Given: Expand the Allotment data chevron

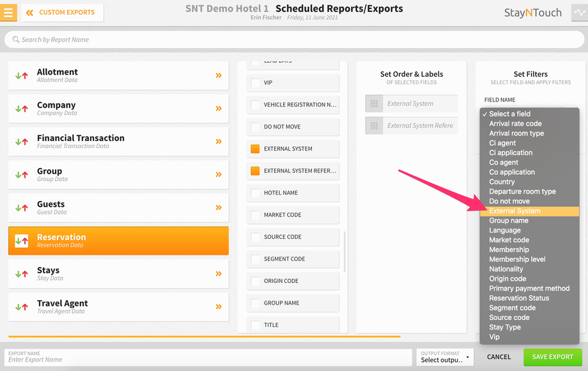Looking at the screenshot, I should point(219,76).
